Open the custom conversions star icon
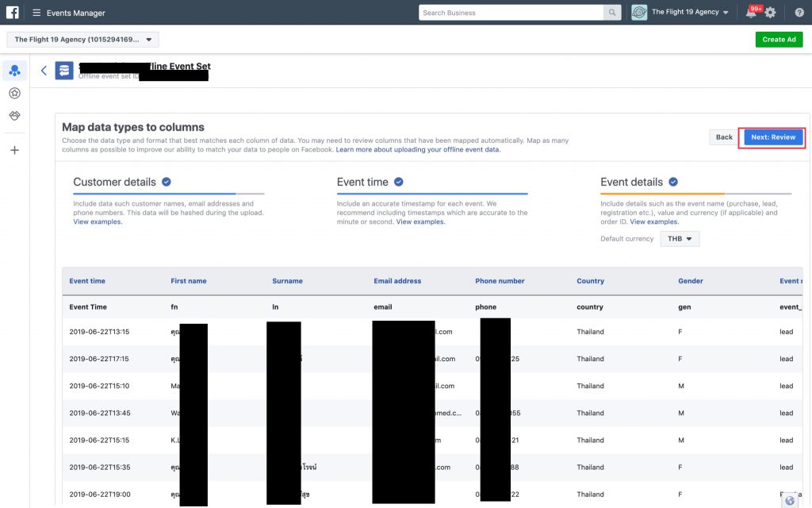 [x=14, y=93]
